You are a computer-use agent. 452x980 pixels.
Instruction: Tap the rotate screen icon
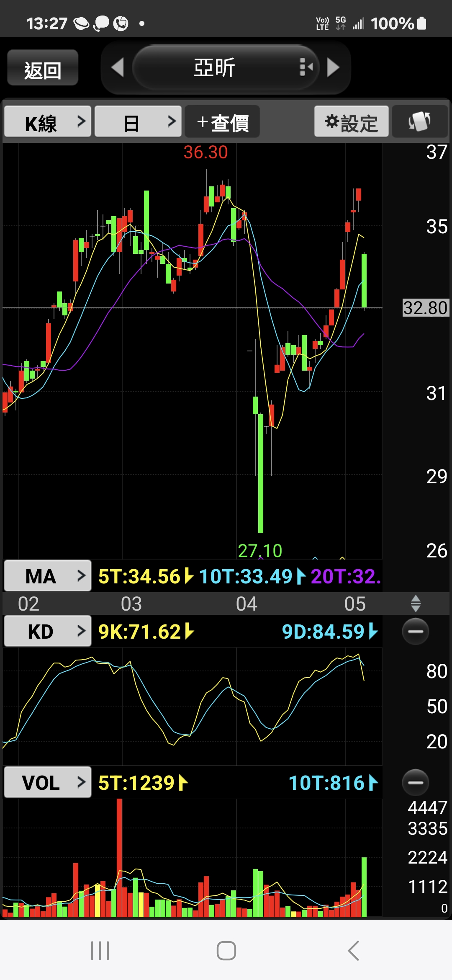click(x=420, y=121)
